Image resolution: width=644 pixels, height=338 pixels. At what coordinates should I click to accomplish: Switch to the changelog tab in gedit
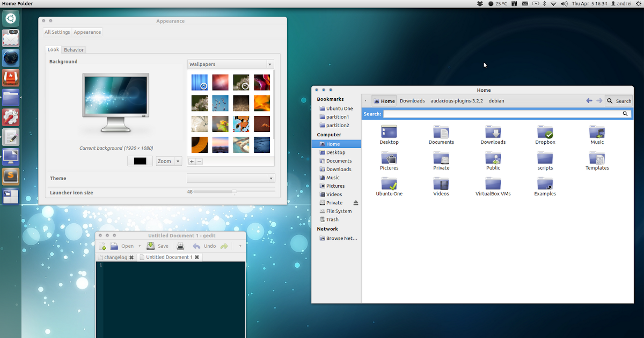[114, 257]
